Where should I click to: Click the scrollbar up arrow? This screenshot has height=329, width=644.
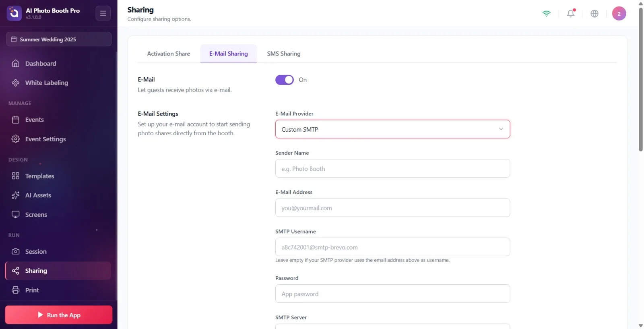[x=641, y=3]
